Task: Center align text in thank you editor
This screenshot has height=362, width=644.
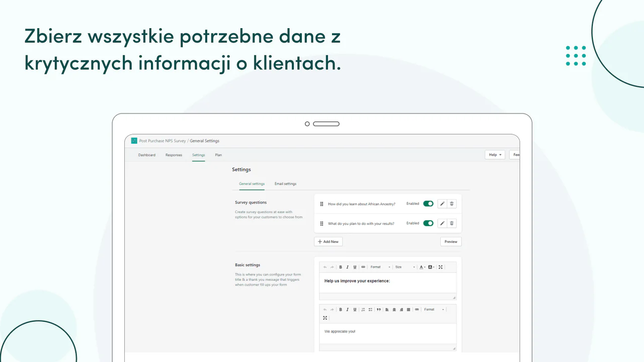Action: (394, 310)
